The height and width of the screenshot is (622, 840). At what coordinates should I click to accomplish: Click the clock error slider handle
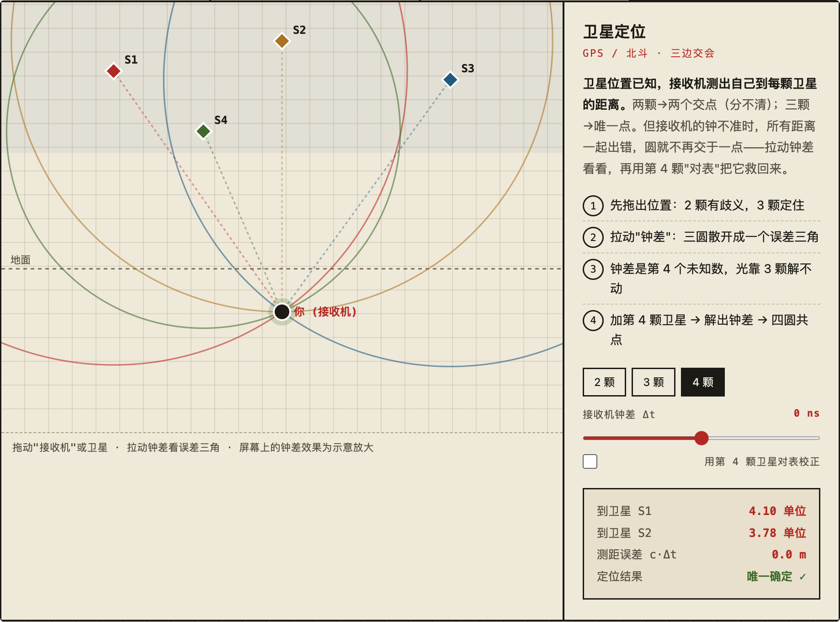click(x=702, y=438)
